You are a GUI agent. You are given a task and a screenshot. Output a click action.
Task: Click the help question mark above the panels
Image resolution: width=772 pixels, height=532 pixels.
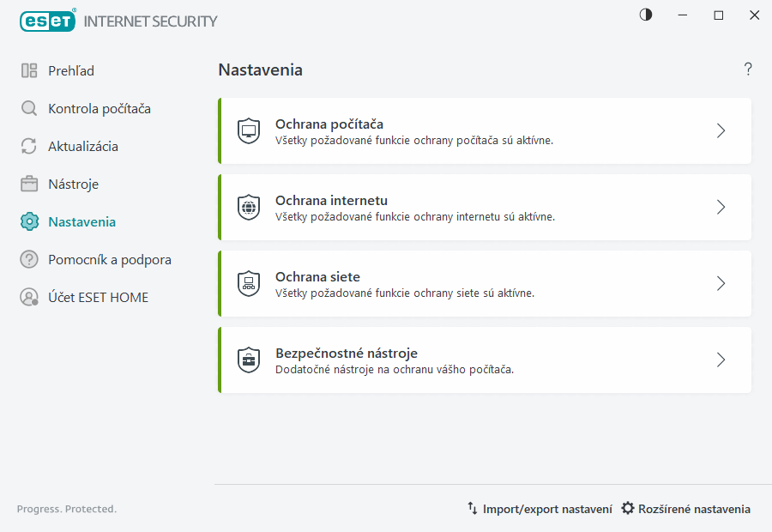(747, 69)
